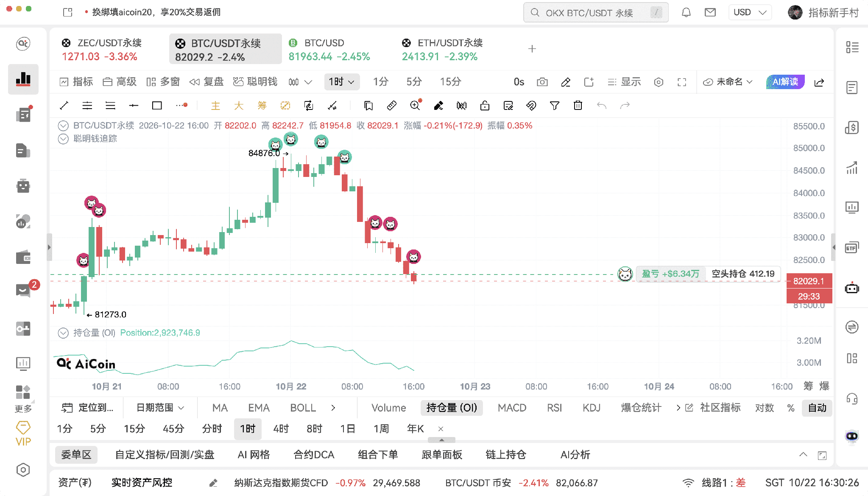
Task: Open the wallet icon in left sidebar
Action: [x=23, y=257]
